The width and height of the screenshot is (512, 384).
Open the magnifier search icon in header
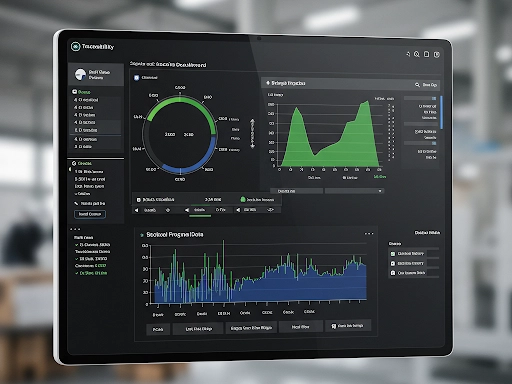click(x=417, y=54)
